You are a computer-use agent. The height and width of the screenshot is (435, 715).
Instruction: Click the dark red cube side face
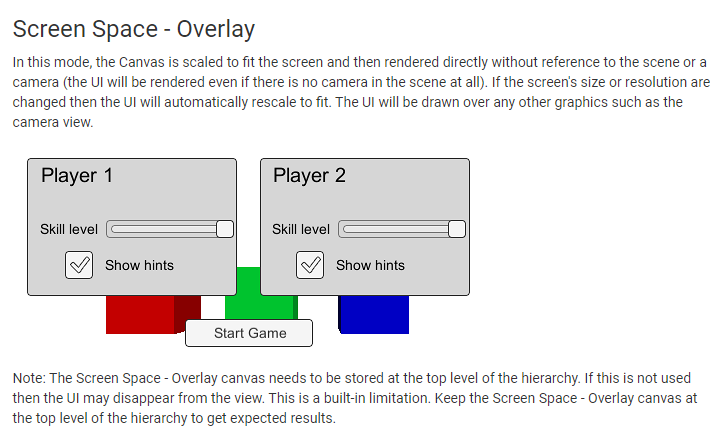pyautogui.click(x=187, y=312)
